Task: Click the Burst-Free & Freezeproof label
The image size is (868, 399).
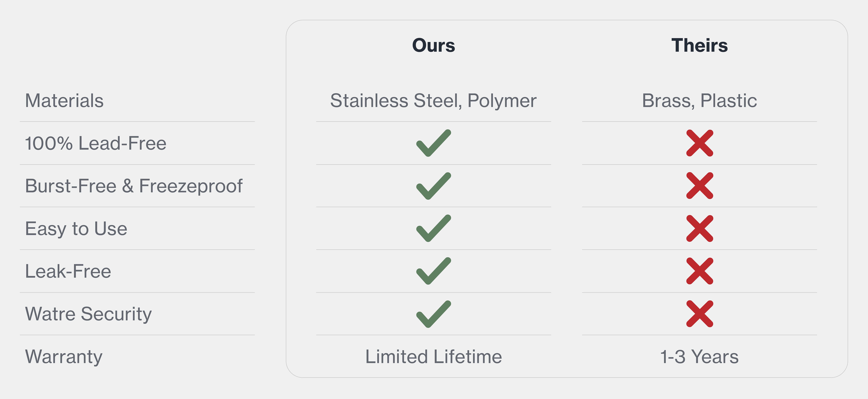Action: (x=134, y=186)
